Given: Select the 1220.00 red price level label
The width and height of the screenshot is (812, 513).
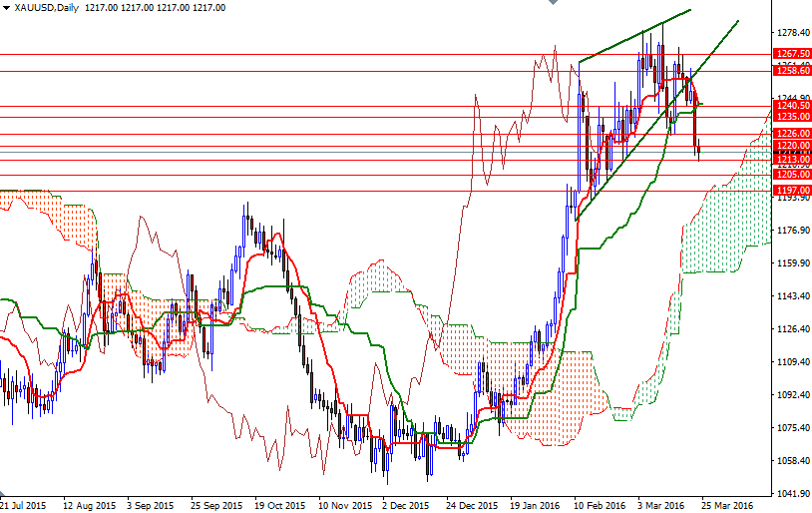Looking at the screenshot, I should (792, 146).
